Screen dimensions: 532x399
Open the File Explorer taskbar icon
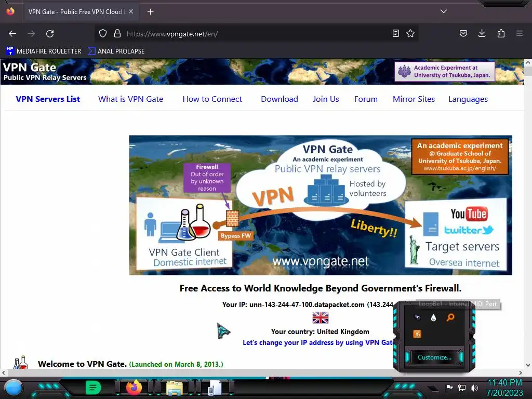(x=175, y=388)
